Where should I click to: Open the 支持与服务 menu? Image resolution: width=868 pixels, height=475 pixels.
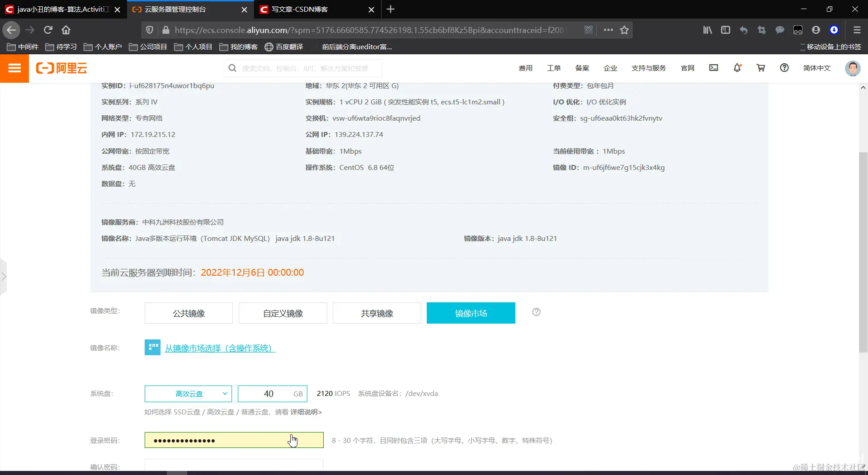[x=649, y=68]
